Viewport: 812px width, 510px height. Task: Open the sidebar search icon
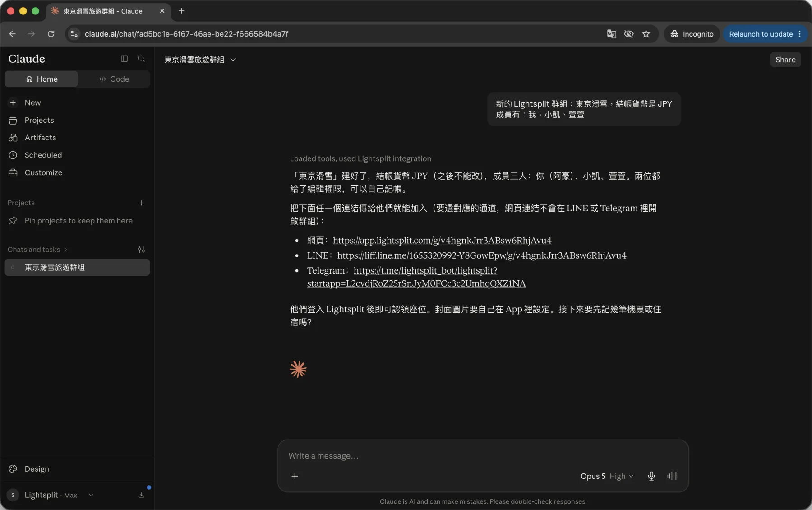tap(141, 59)
